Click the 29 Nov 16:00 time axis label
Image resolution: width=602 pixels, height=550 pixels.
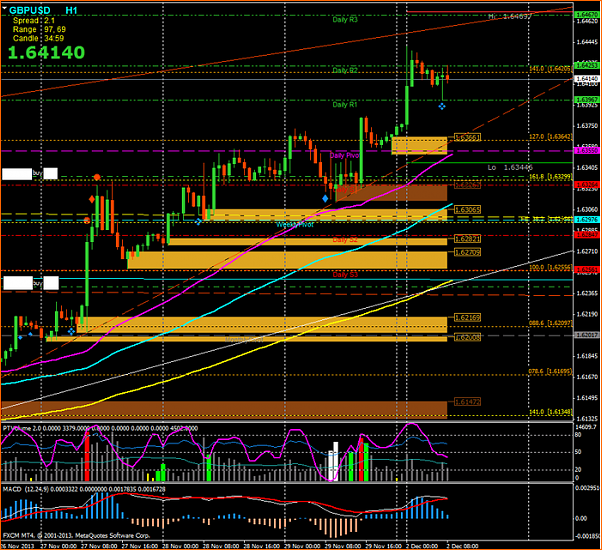point(383,546)
